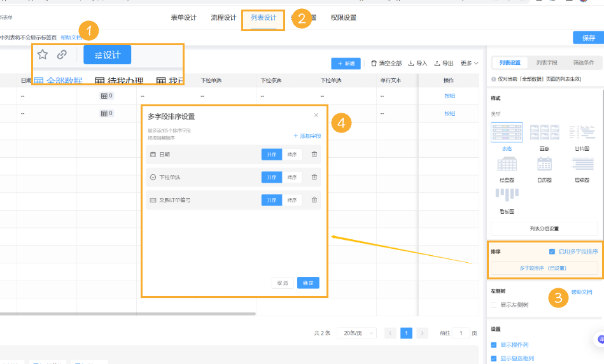Viewport: 604px width, 364px height.
Task: Select the 画廊 gallery style icon
Action: (x=544, y=132)
